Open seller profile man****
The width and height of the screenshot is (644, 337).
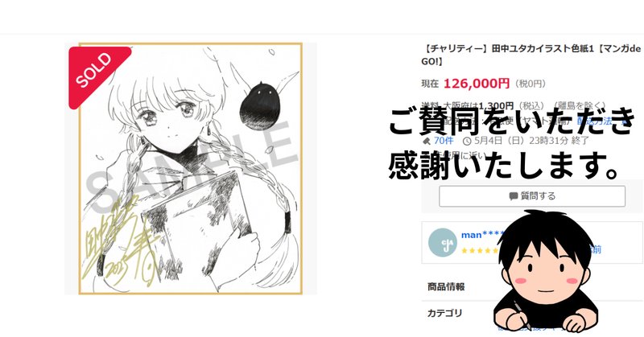pos(481,235)
